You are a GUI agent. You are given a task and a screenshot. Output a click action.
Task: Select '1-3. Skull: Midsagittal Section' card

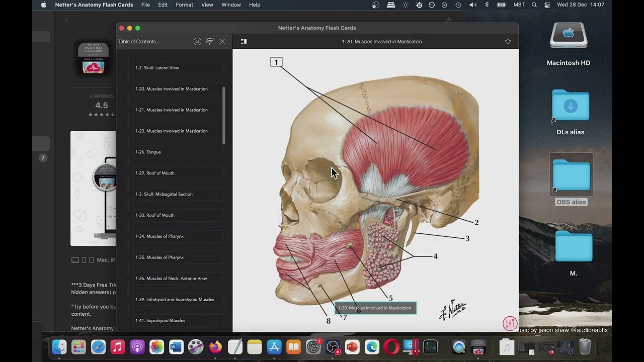[x=179, y=195]
